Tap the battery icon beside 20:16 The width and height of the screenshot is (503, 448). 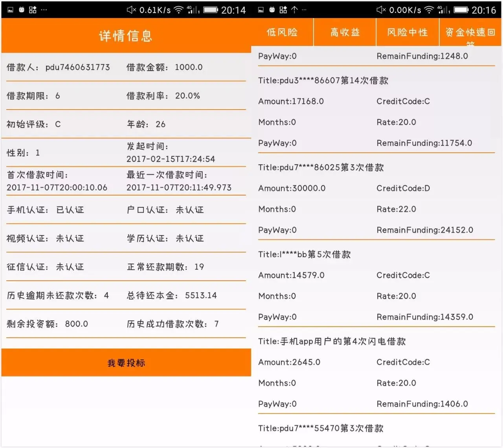pos(461,10)
